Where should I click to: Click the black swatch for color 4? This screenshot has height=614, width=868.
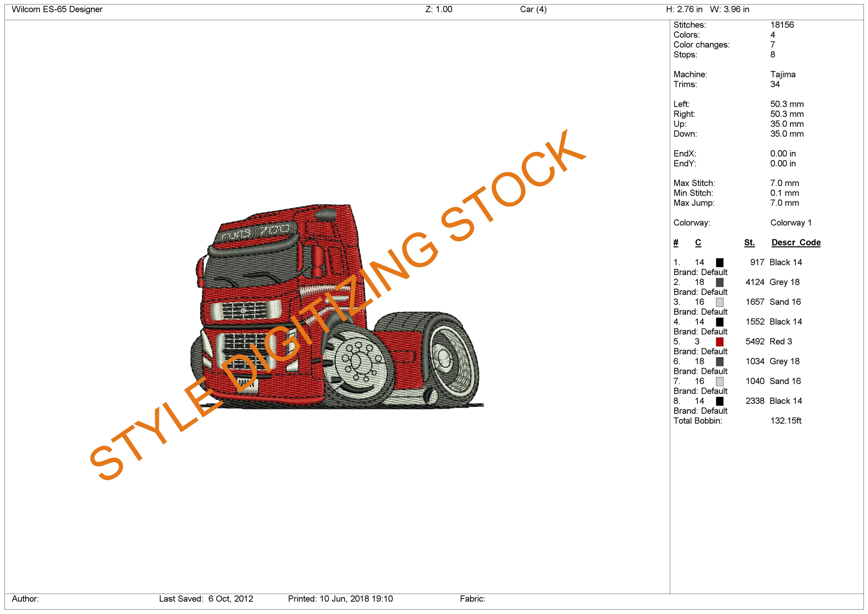pyautogui.click(x=719, y=322)
